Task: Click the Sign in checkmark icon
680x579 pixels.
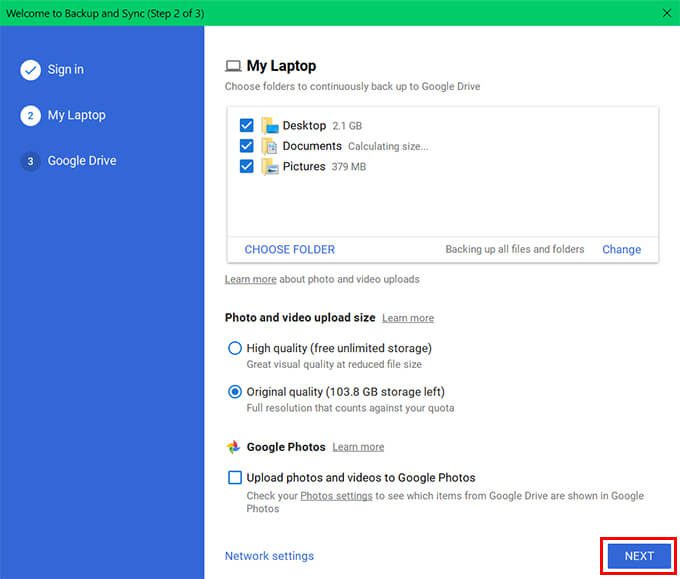Action: (30, 70)
